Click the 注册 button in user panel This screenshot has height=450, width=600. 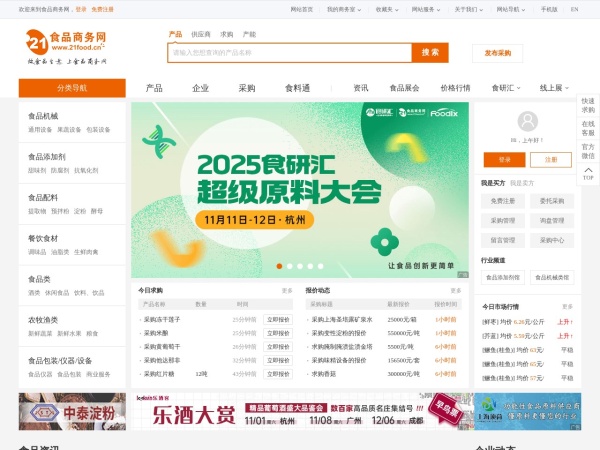[551, 160]
